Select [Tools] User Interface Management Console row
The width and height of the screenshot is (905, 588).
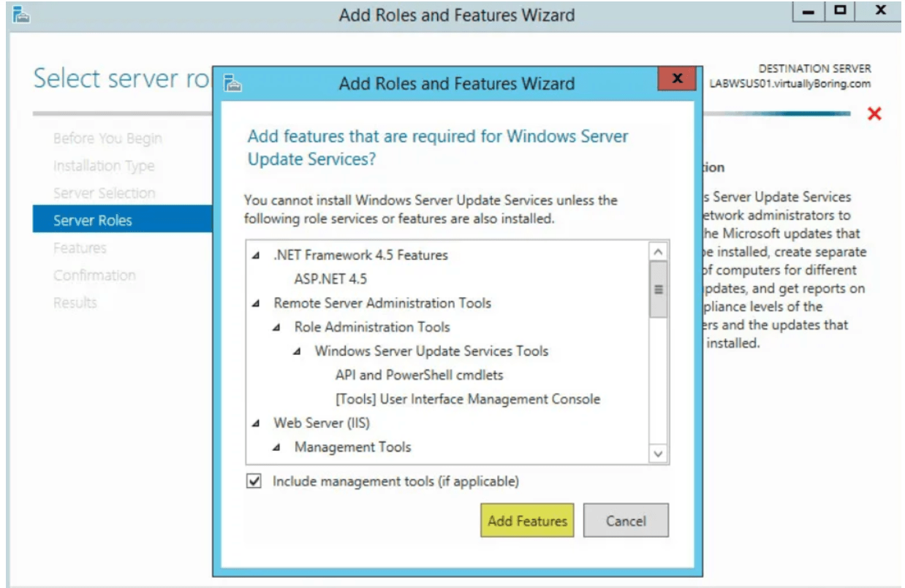click(468, 400)
